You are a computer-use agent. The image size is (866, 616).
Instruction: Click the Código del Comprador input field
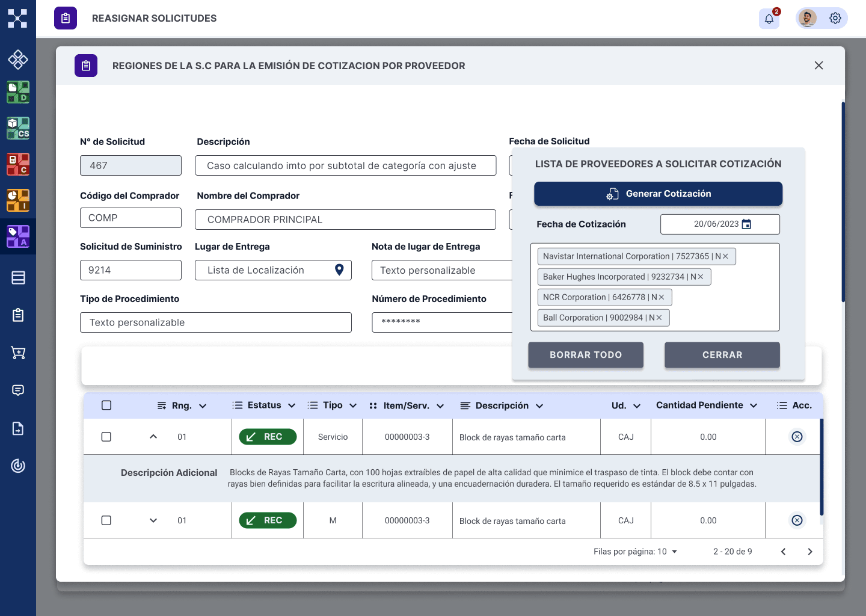click(131, 218)
